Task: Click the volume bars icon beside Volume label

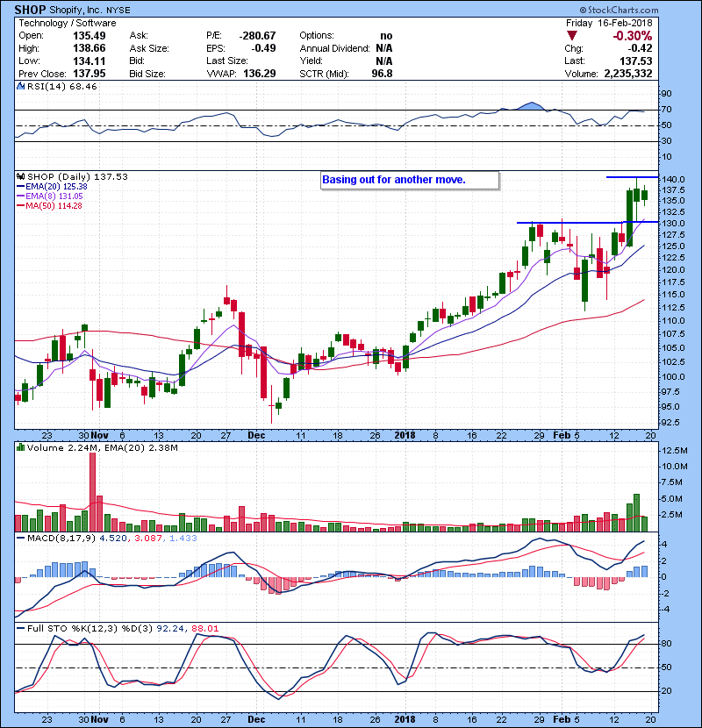Action: 20,447
